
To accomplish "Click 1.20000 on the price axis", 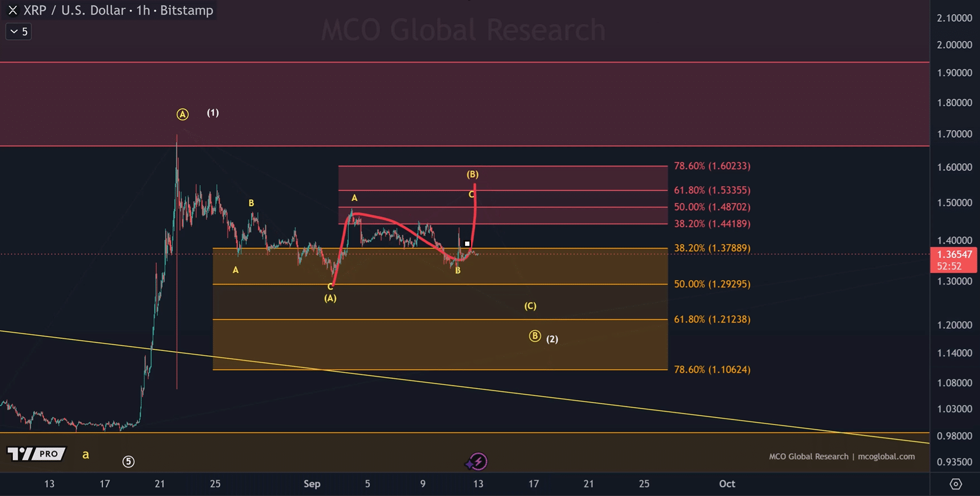I will pos(954,325).
